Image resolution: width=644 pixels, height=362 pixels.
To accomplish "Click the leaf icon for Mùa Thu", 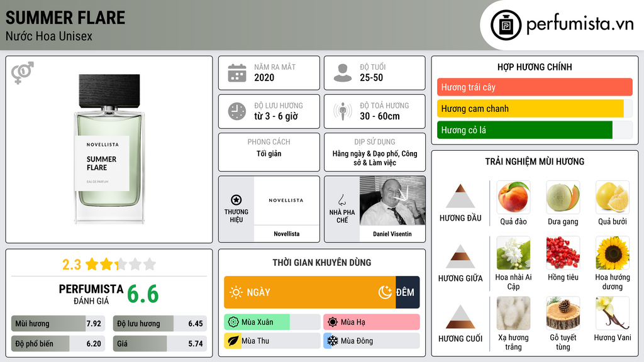I will [233, 341].
